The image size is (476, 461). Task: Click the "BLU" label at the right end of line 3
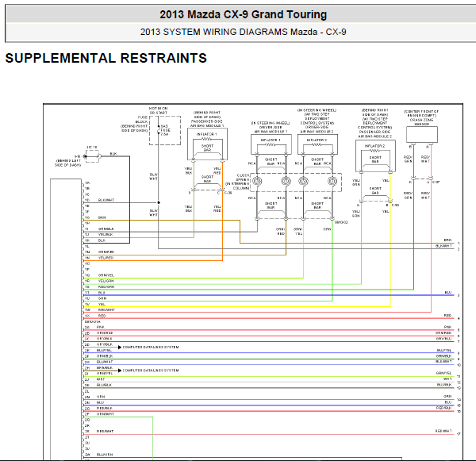coord(448,293)
